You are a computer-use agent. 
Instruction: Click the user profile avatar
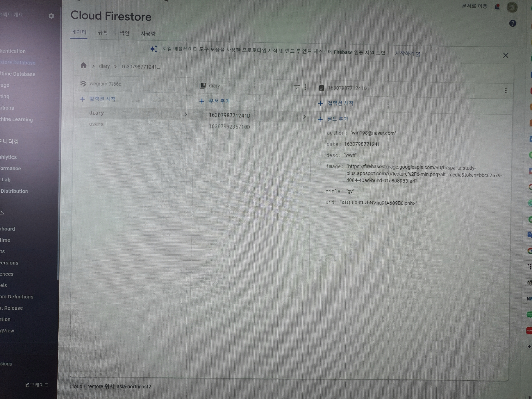512,7
